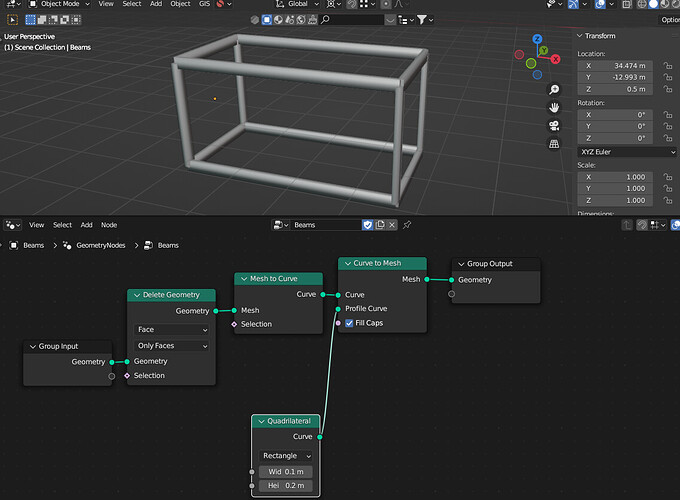Open the viewport Select menu

point(132,4)
